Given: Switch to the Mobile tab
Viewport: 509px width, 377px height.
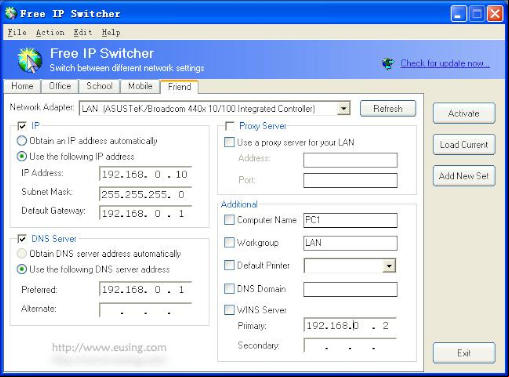Looking at the screenshot, I should point(140,86).
